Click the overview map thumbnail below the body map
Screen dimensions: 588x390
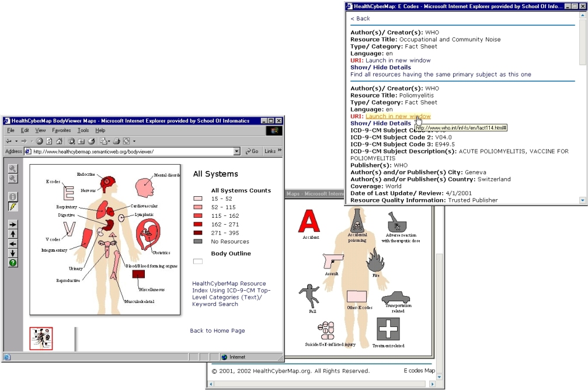(41, 338)
